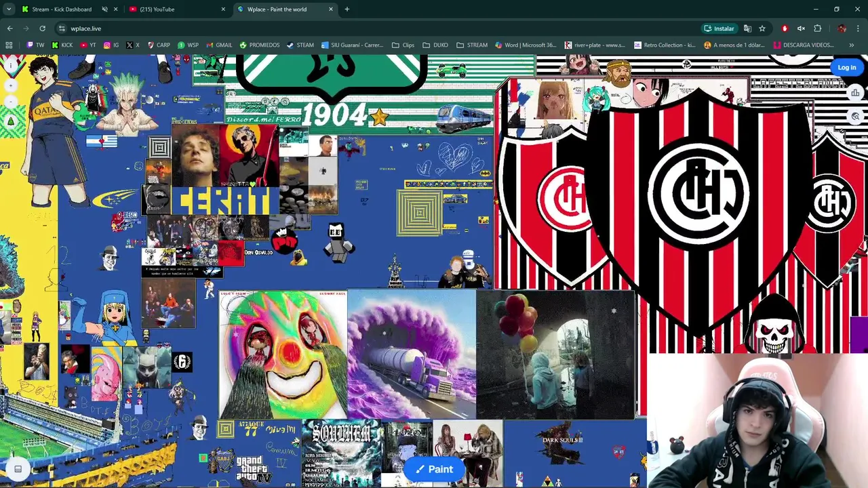Open the Chrome profile avatar
Screen dimensions: 868x488
pyautogui.click(x=842, y=28)
